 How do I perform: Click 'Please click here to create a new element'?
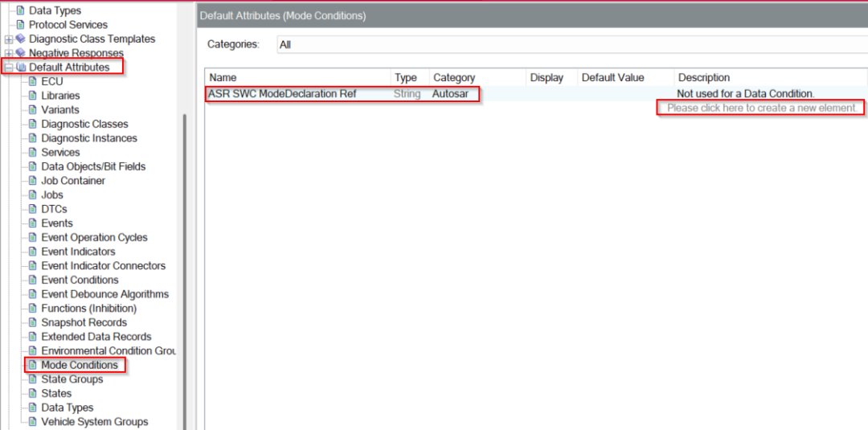[763, 108]
